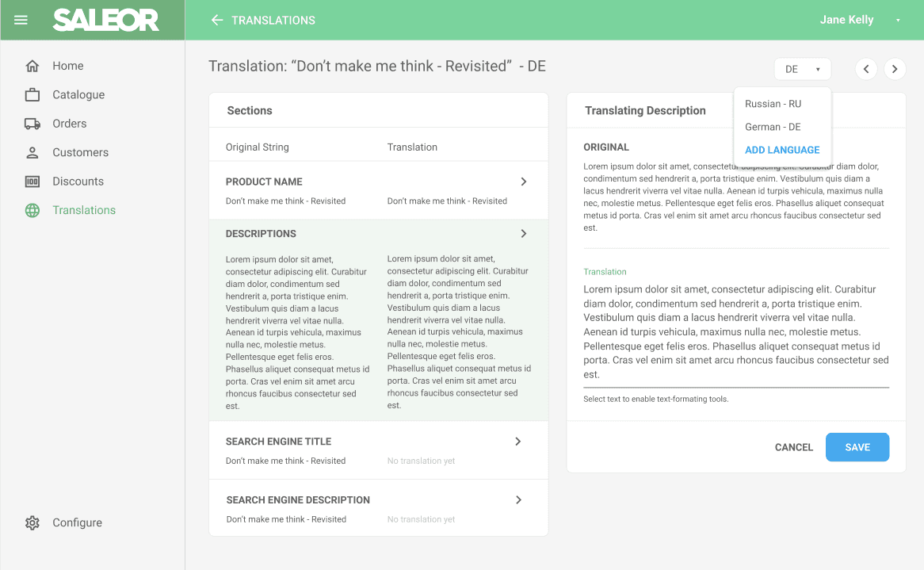Expand the Jane Kelly user menu arrow
This screenshot has height=570, width=924.
[x=898, y=20]
